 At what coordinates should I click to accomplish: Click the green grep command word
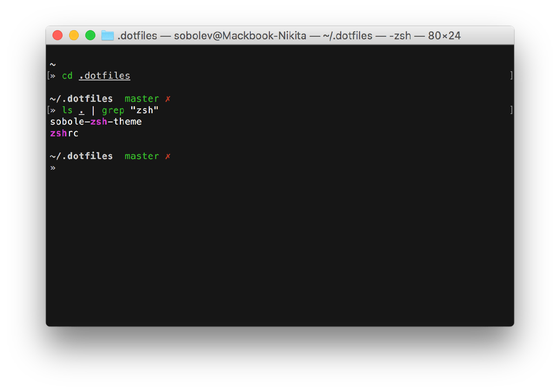click(113, 111)
